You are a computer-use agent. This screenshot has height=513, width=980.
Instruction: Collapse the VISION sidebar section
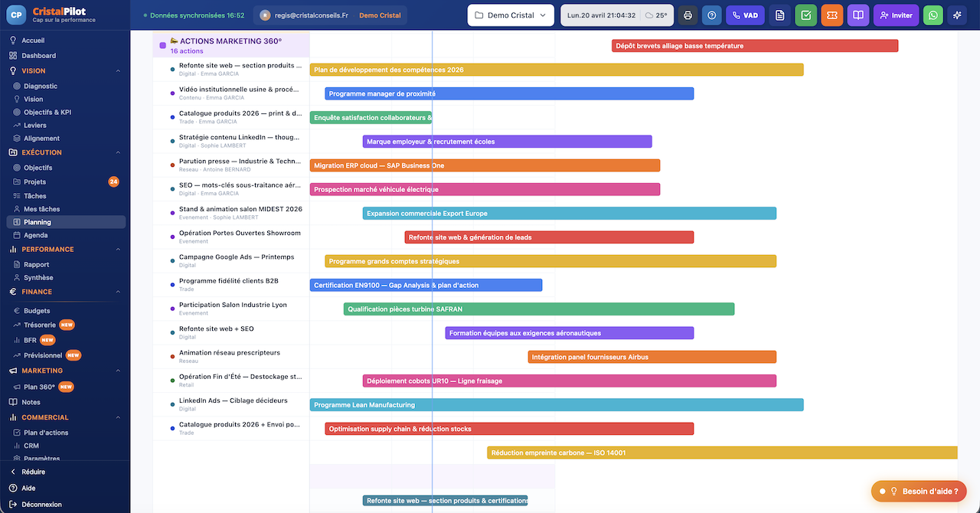tap(118, 71)
